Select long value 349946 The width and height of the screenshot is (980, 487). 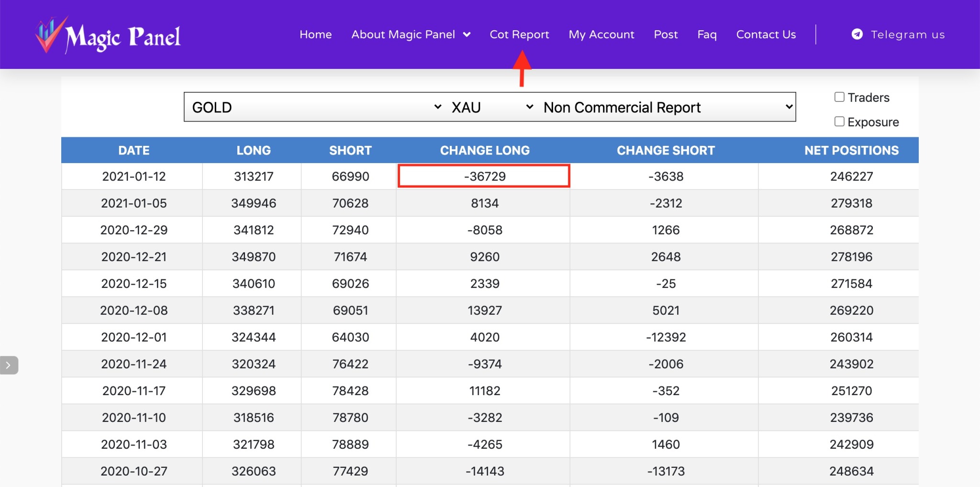254,203
